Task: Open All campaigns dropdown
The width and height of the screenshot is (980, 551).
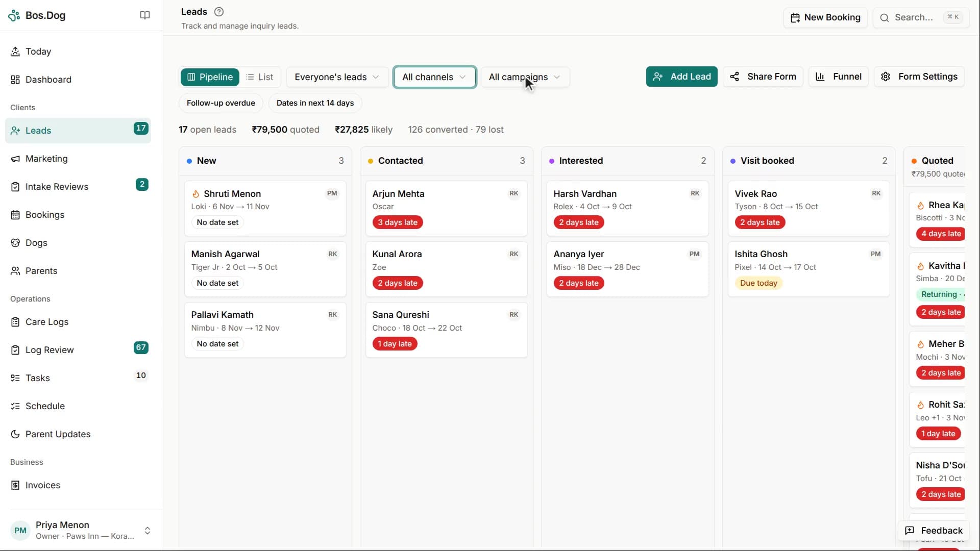Action: pos(525,77)
